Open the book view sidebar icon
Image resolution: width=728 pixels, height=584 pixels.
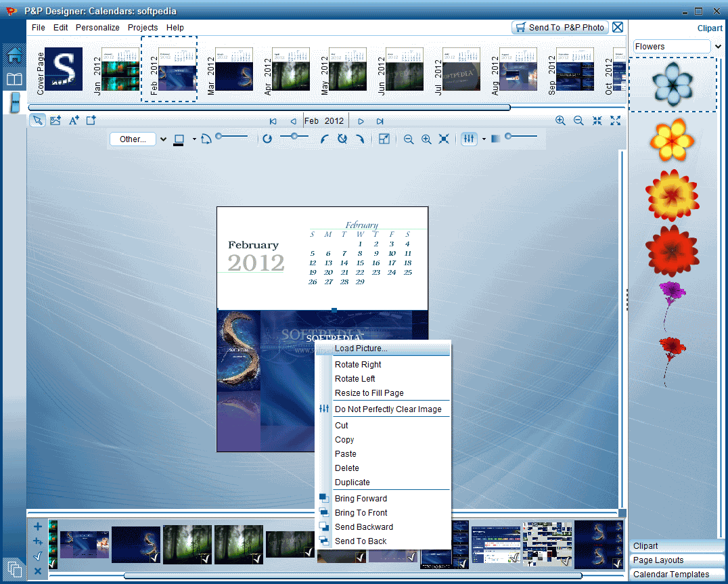[x=14, y=79]
